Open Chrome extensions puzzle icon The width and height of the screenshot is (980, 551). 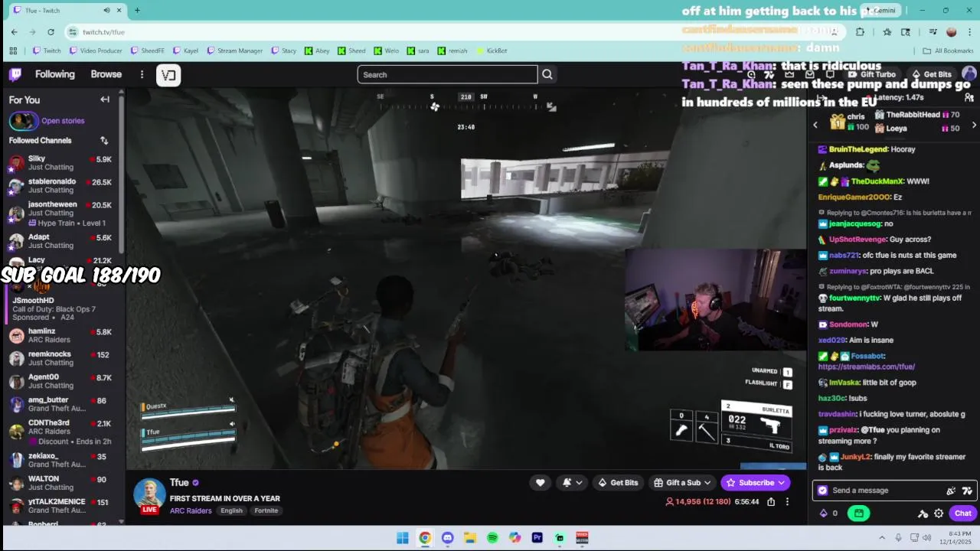pyautogui.click(x=860, y=31)
